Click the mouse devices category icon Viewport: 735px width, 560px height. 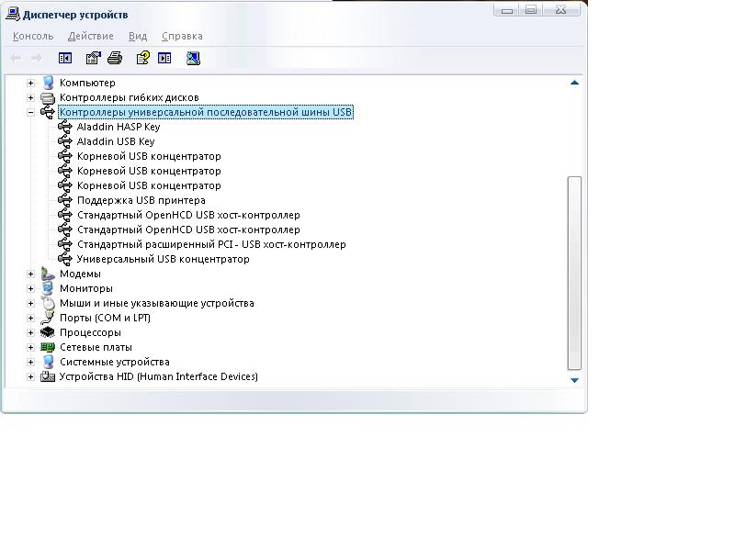pos(48,303)
